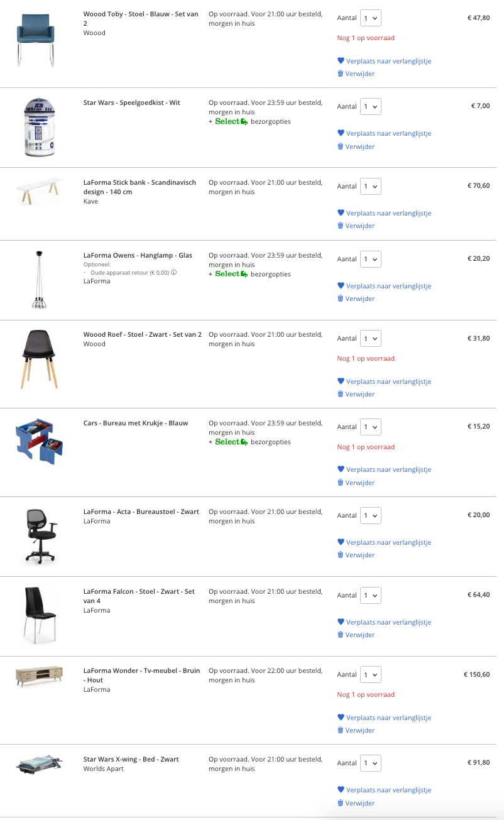Expand Aantal selector for Woood Roef Stoel

click(x=371, y=339)
